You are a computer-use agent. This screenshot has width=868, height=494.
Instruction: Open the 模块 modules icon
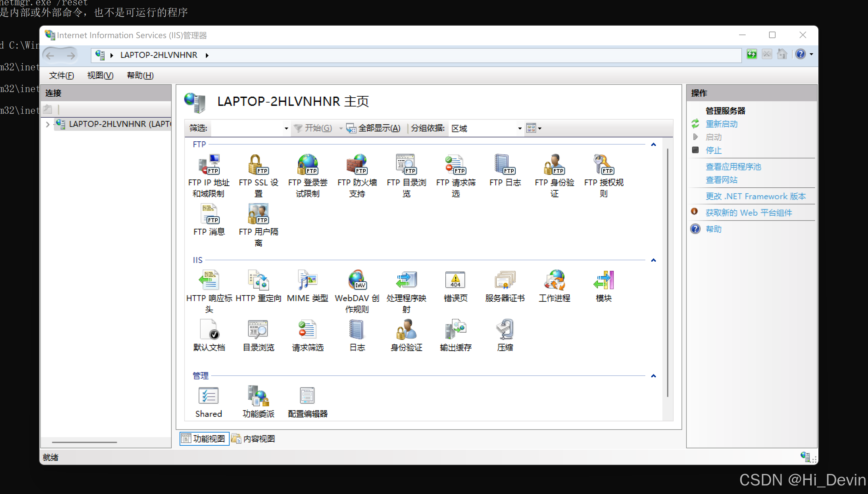tap(603, 280)
